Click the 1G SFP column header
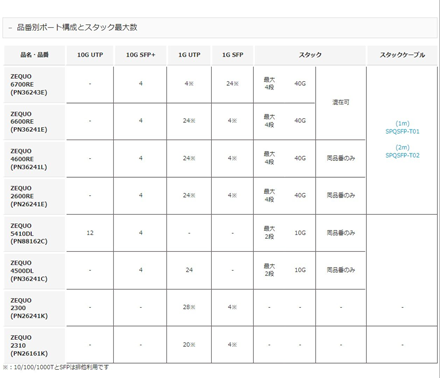This screenshot has width=440, height=378. (x=233, y=55)
